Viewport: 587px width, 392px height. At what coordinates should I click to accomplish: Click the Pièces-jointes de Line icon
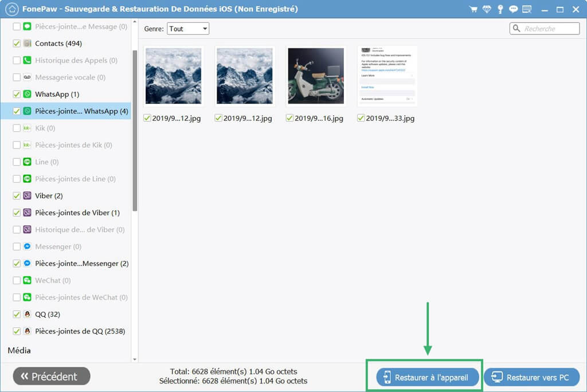click(x=28, y=179)
